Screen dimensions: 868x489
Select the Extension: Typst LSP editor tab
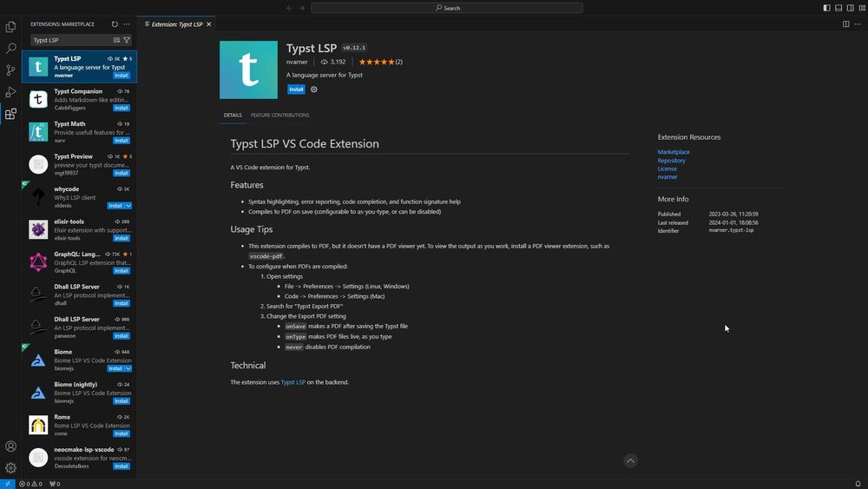(178, 24)
